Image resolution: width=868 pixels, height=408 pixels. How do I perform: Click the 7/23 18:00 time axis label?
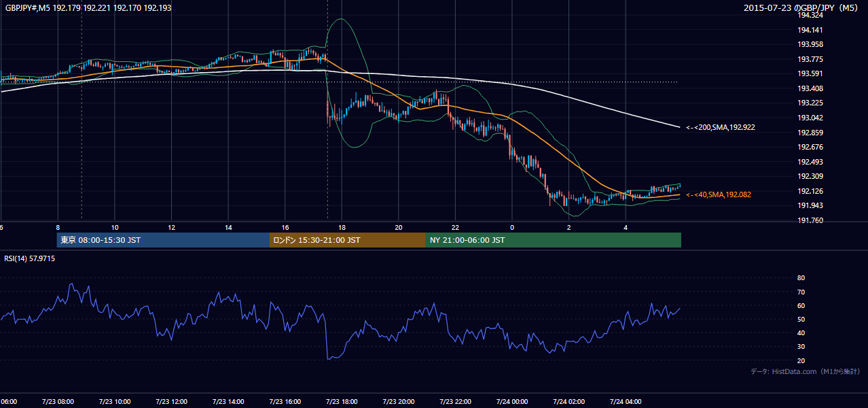pyautogui.click(x=342, y=401)
